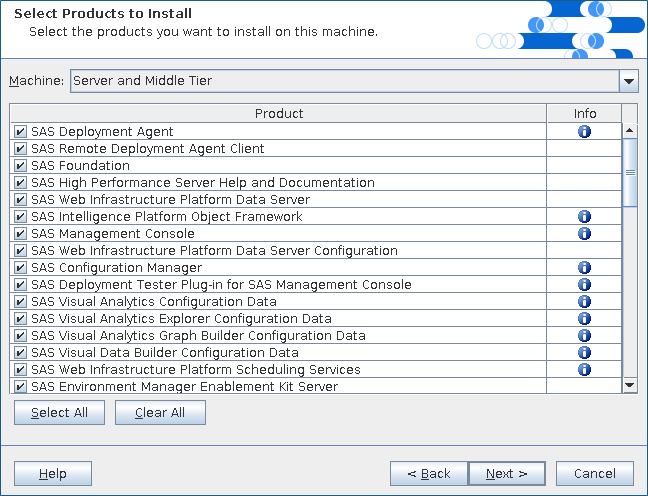Open the Machine dropdown arrow
Viewport: 648px width, 496px height.
[x=628, y=81]
